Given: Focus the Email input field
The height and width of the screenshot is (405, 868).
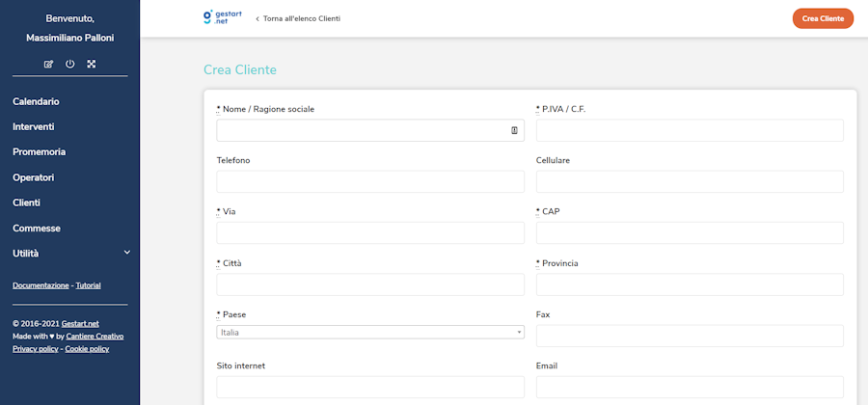Looking at the screenshot, I should point(690,387).
